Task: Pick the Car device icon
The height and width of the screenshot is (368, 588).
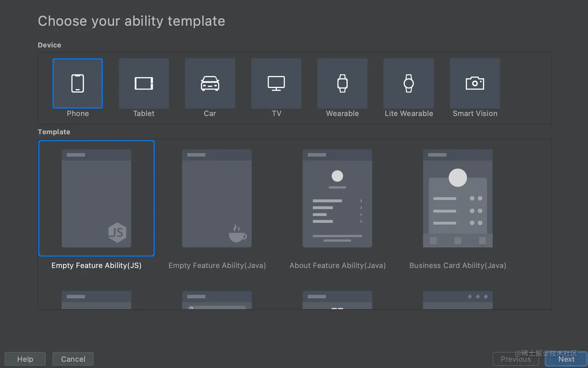Action: click(x=210, y=83)
